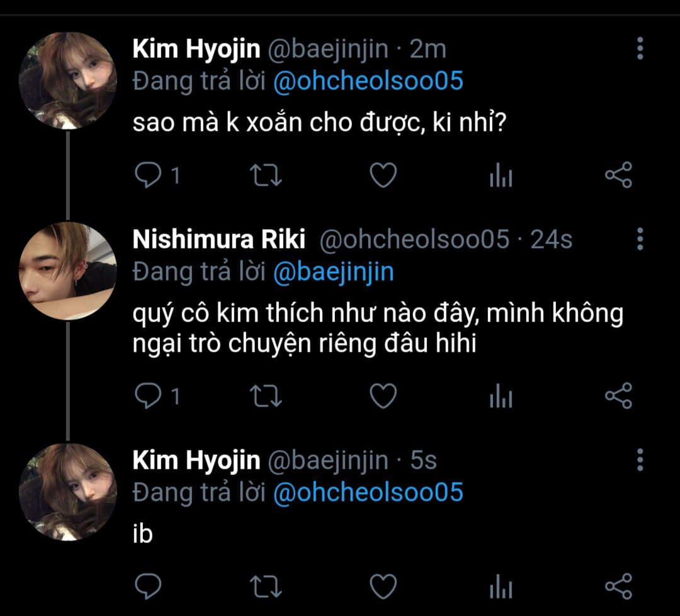Screen dimensions: 680x616
Task: Like Nishimura Riki's tweet
Action: (x=382, y=396)
